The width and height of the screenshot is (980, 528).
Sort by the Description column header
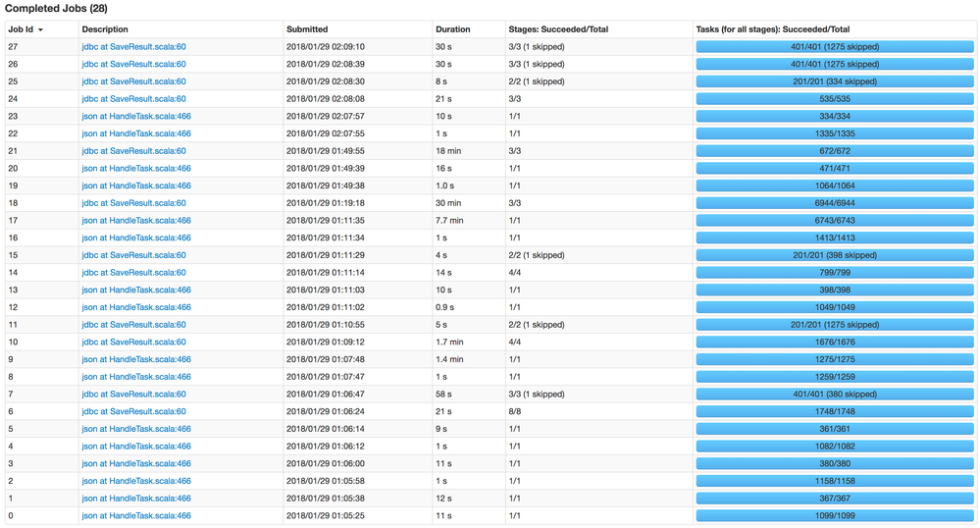pos(105,29)
